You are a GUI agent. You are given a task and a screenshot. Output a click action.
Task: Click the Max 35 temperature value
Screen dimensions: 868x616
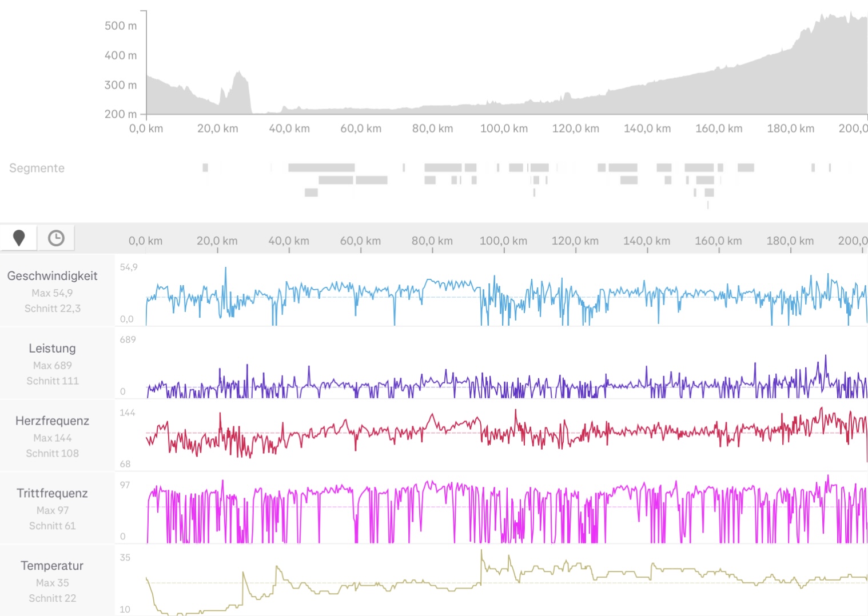coord(52,583)
